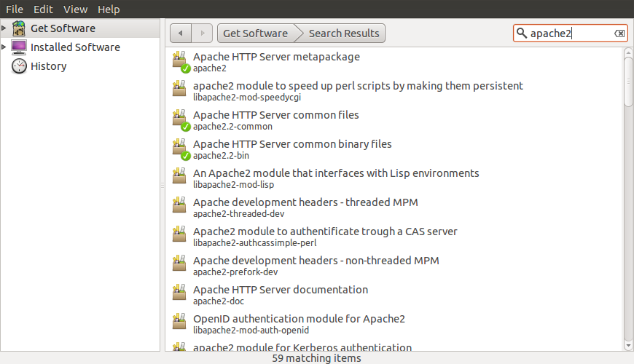Click the Get Software breadcrumb button
634x364 pixels.
[x=255, y=33]
